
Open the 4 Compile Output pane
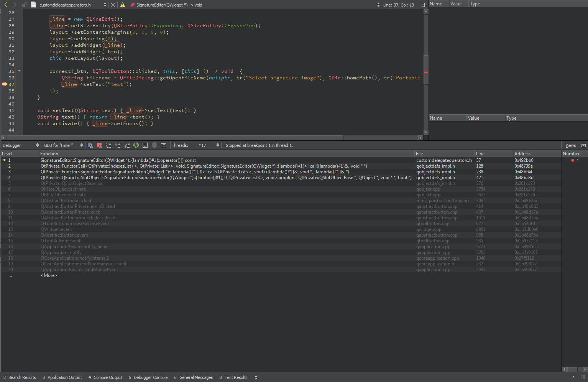pos(105,377)
